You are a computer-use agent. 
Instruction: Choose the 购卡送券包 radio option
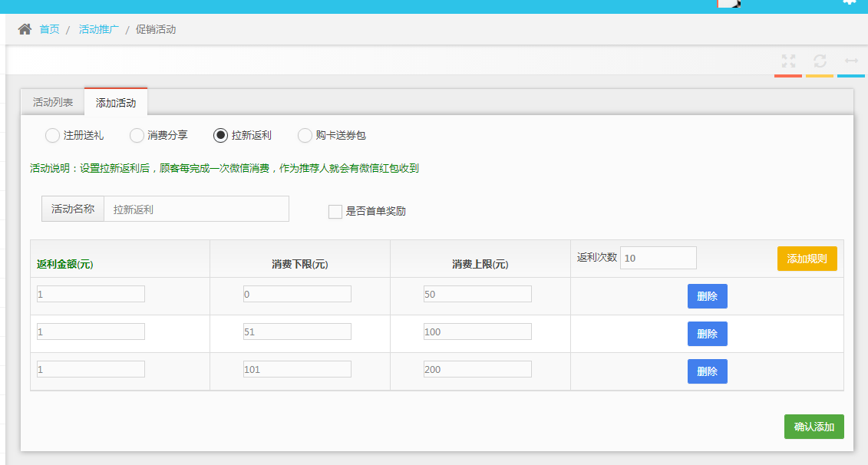[305, 136]
